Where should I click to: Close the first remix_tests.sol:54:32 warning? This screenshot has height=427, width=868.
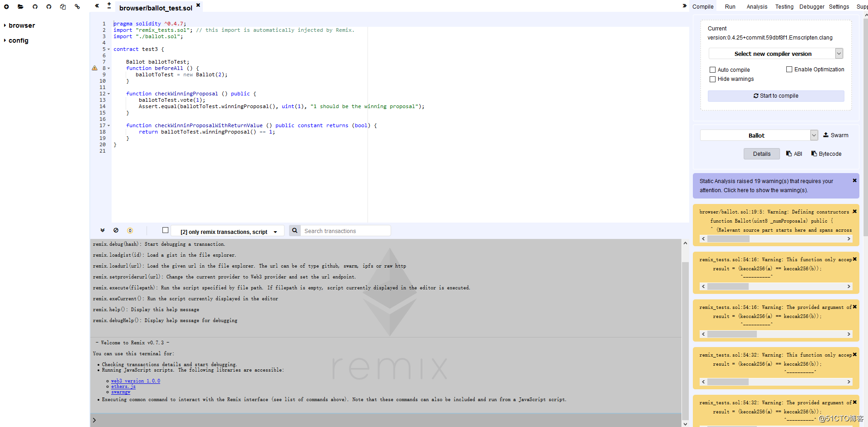(854, 355)
